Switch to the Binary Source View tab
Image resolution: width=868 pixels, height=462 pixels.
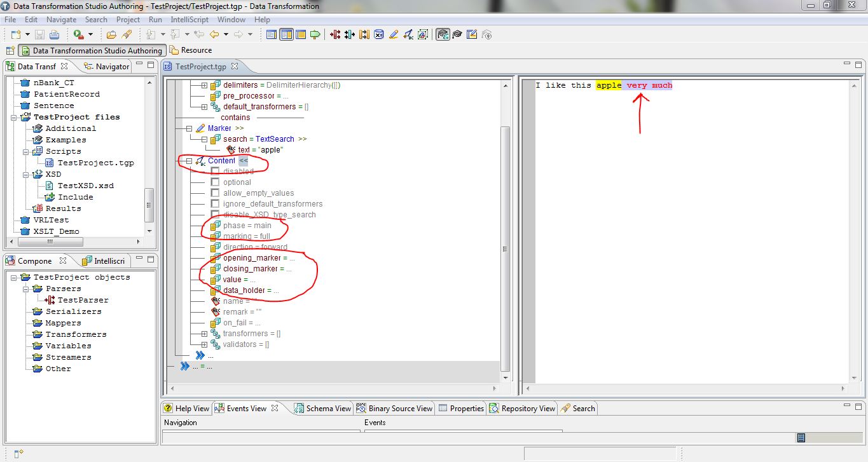pyautogui.click(x=395, y=409)
